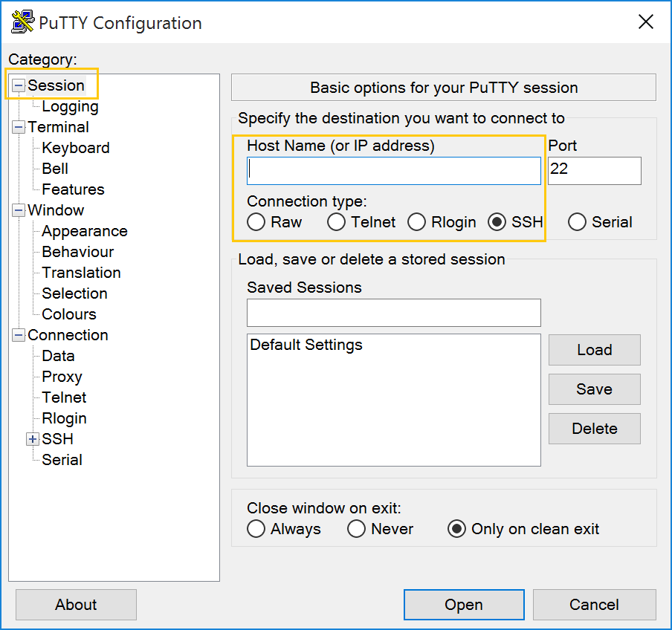The width and height of the screenshot is (672, 630).
Task: Select the Serial connection type
Action: pyautogui.click(x=577, y=222)
